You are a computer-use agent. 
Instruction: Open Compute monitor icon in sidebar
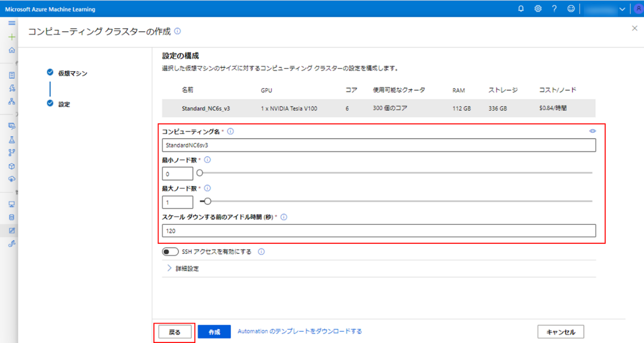[12, 204]
